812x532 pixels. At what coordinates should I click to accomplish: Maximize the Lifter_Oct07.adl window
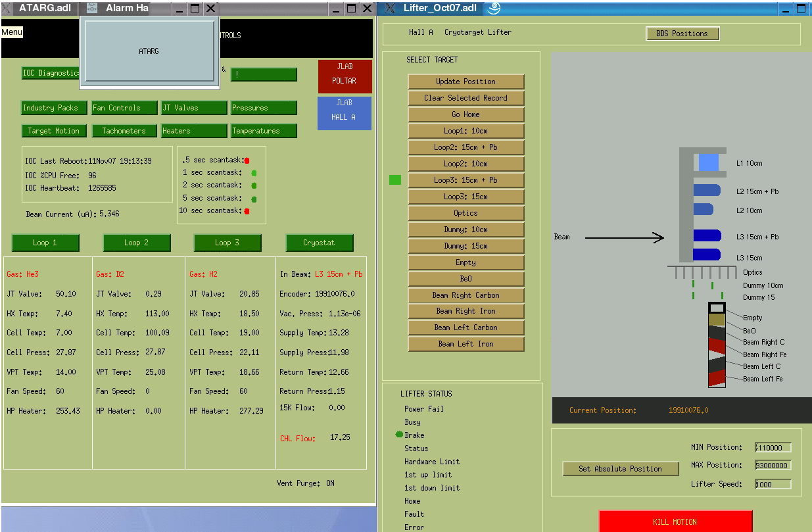pos(801,8)
